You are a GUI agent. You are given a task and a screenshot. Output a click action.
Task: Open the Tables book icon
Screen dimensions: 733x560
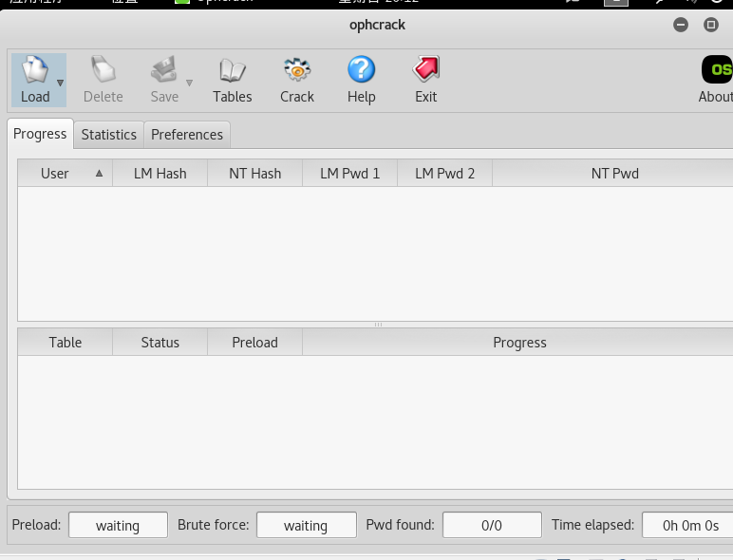[233, 70]
